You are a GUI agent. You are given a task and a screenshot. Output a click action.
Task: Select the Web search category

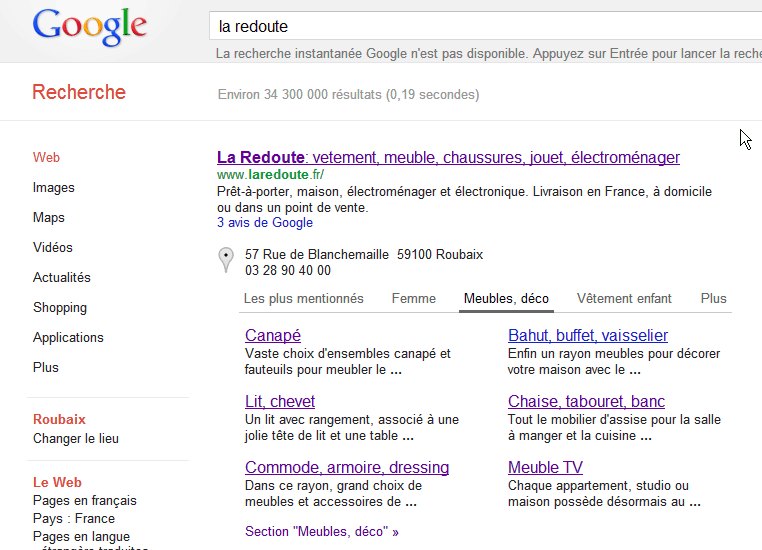(46, 157)
